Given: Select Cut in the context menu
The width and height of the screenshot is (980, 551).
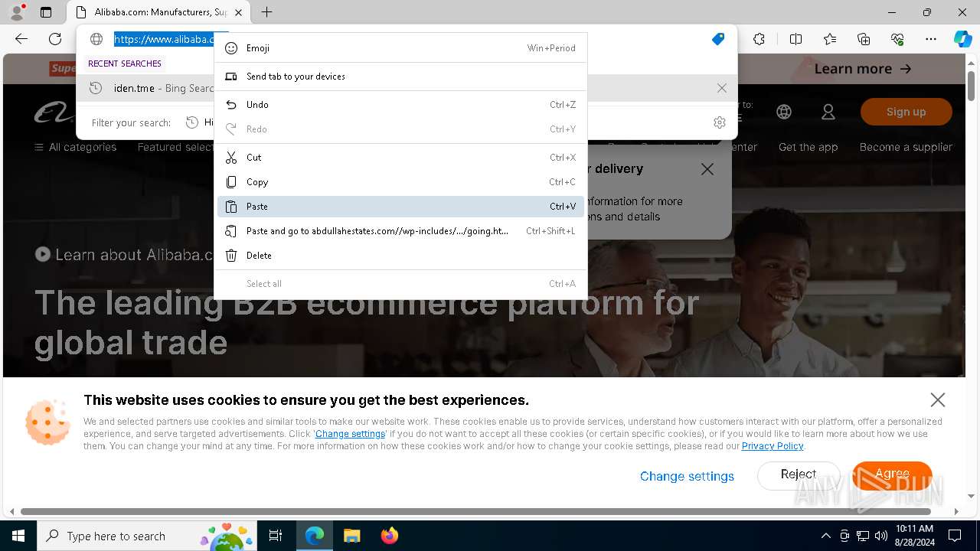Looking at the screenshot, I should pyautogui.click(x=400, y=158).
